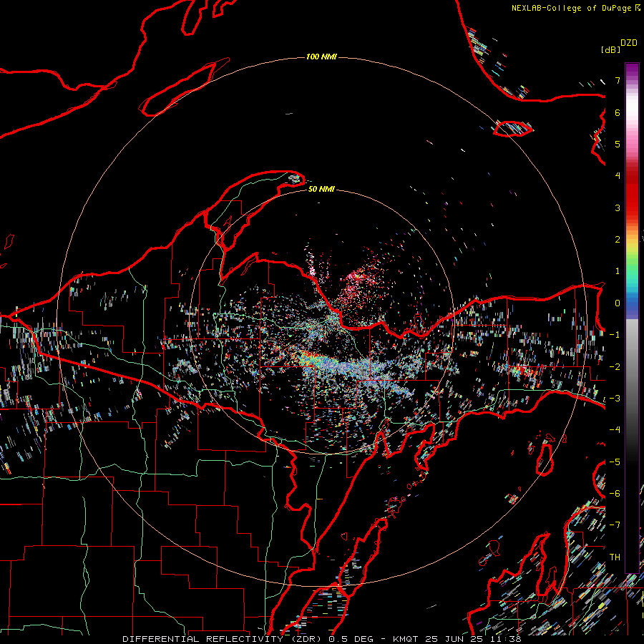
Task: Click the 50 NMI range ring label
Action: pos(321,189)
